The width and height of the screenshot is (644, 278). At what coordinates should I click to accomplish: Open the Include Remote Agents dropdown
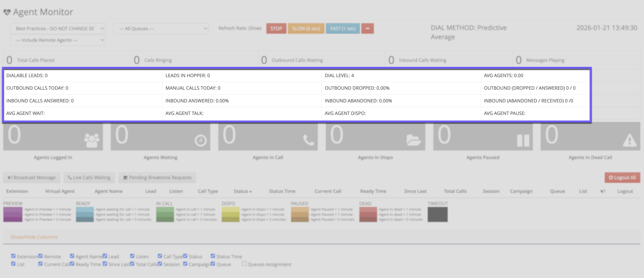tap(58, 40)
